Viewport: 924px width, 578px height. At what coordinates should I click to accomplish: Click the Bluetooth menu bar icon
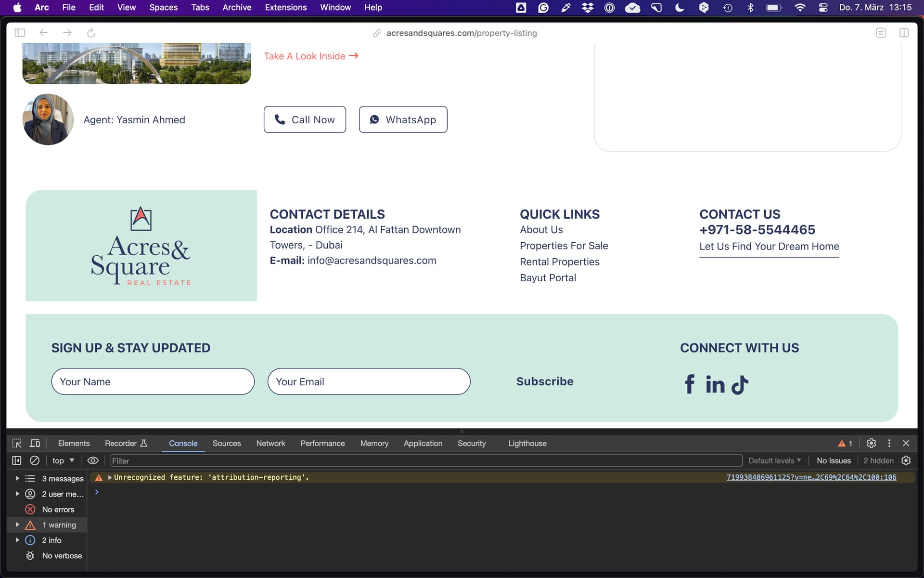[x=750, y=7]
